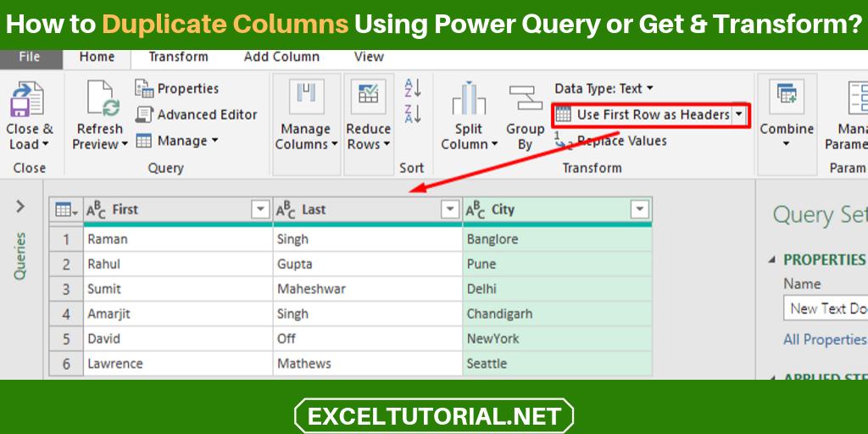The width and height of the screenshot is (868, 434).
Task: Switch to the Transform tab
Action: pos(178,57)
